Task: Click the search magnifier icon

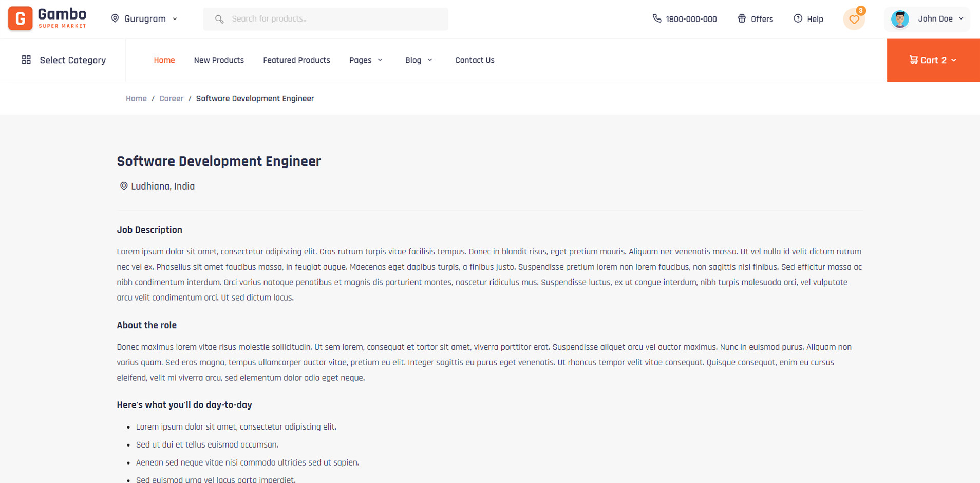Action: [219, 19]
